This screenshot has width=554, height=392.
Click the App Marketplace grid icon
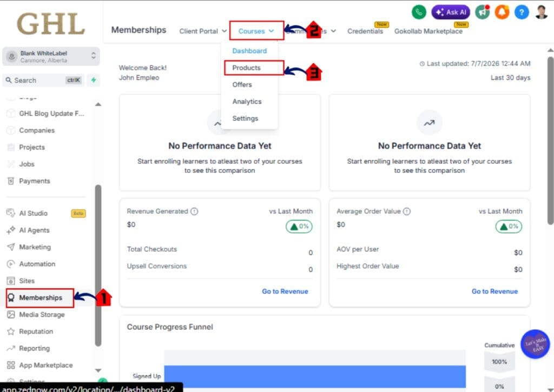click(11, 366)
